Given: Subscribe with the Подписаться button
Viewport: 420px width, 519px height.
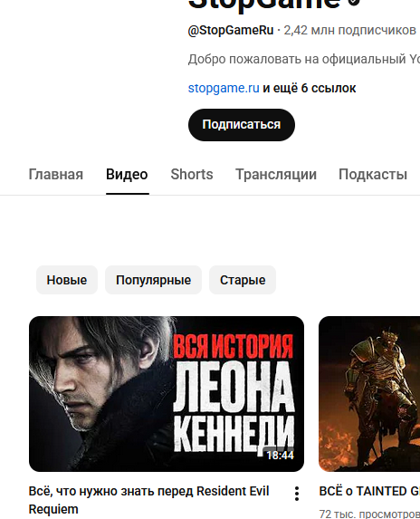Looking at the screenshot, I should pyautogui.click(x=242, y=125).
